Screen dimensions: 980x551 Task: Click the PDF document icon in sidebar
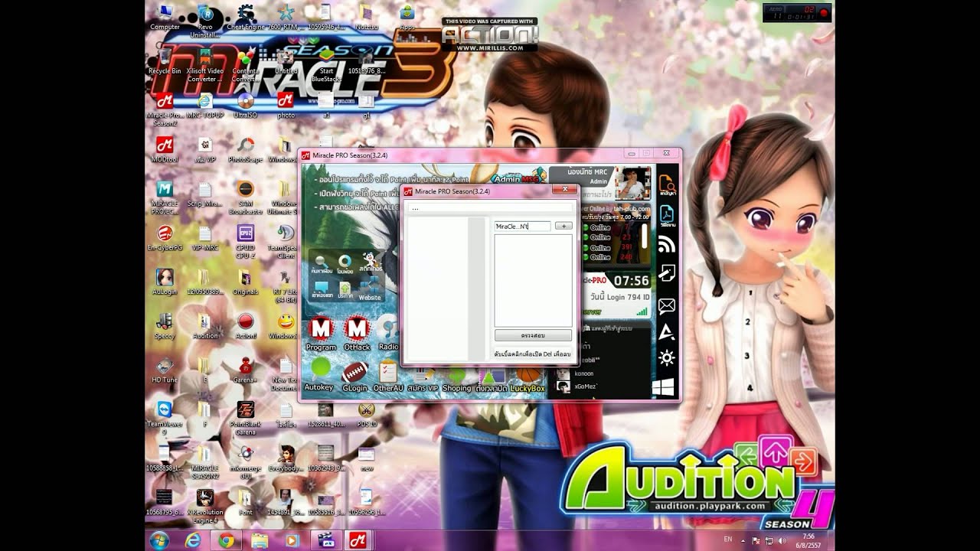pos(667,214)
